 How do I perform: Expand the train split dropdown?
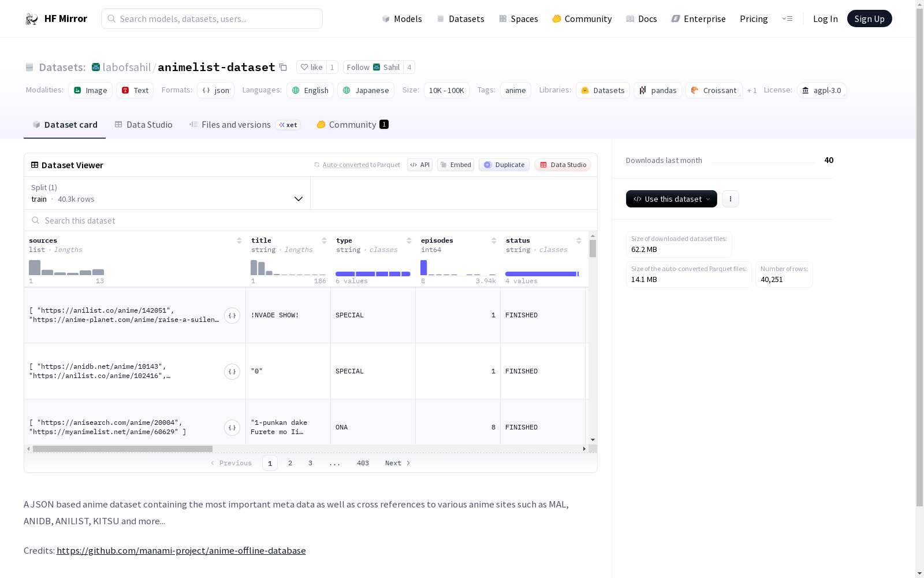pyautogui.click(x=167, y=193)
